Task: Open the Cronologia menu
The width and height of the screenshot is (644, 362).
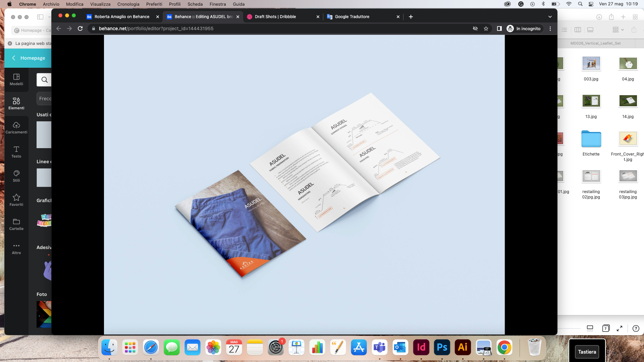Action: pyautogui.click(x=128, y=4)
